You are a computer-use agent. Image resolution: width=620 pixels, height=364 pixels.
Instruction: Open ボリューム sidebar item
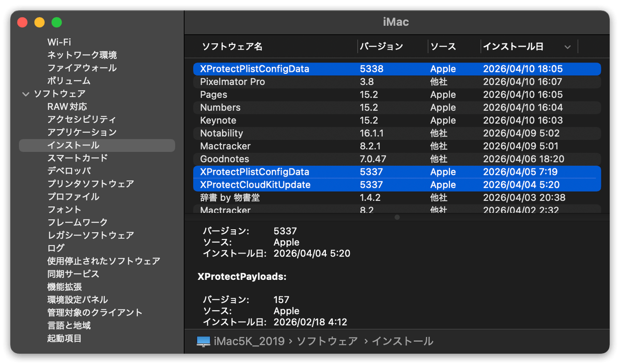coord(69,81)
